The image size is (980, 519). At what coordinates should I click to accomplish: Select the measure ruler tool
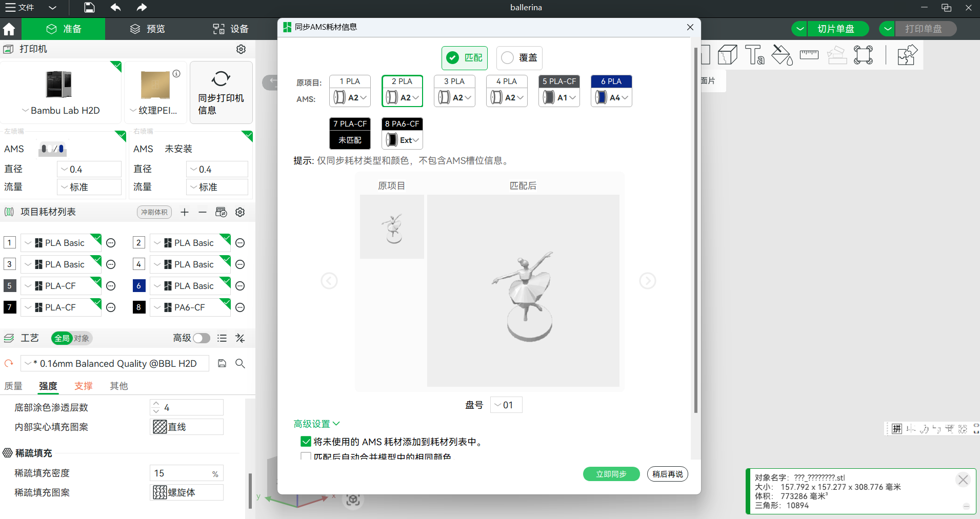tap(809, 55)
